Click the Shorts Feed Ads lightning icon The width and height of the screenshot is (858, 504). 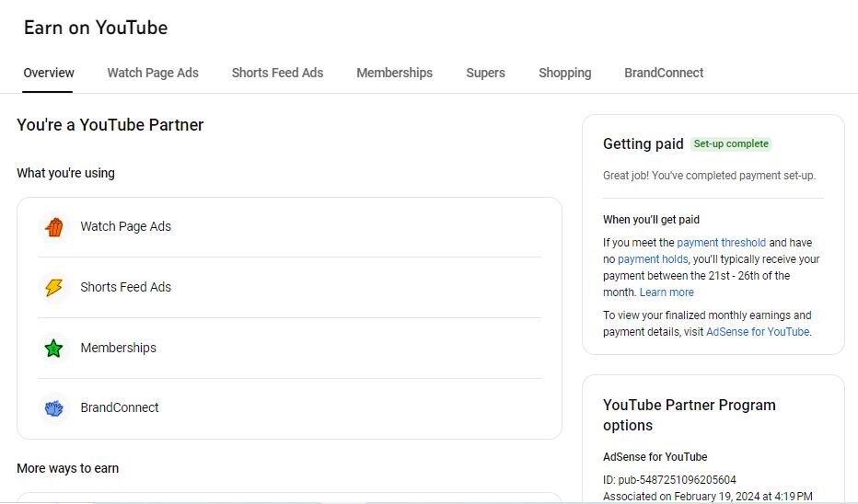click(x=54, y=288)
